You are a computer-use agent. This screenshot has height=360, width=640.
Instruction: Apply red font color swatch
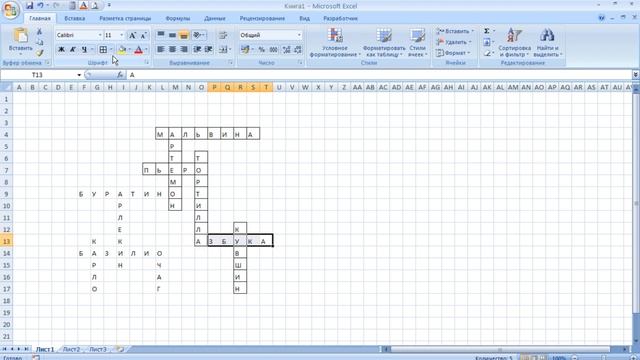(x=138, y=50)
